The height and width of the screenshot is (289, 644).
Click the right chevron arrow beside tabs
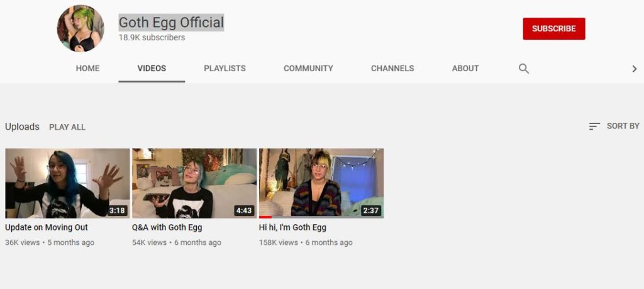tap(635, 69)
